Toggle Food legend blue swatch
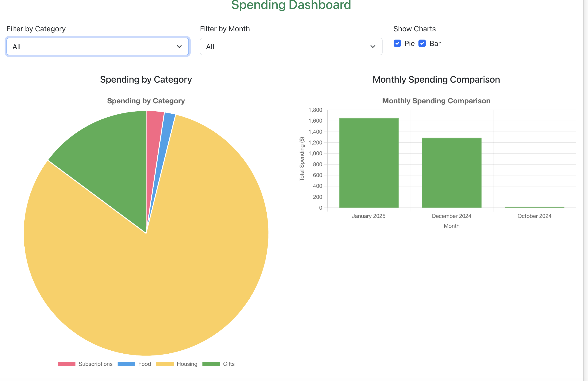The image size is (588, 381). click(126, 364)
